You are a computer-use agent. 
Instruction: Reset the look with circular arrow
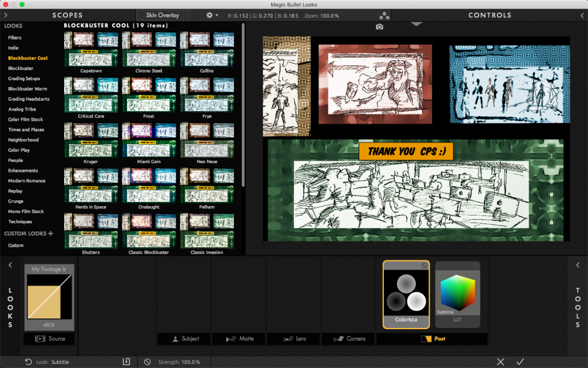point(28,362)
